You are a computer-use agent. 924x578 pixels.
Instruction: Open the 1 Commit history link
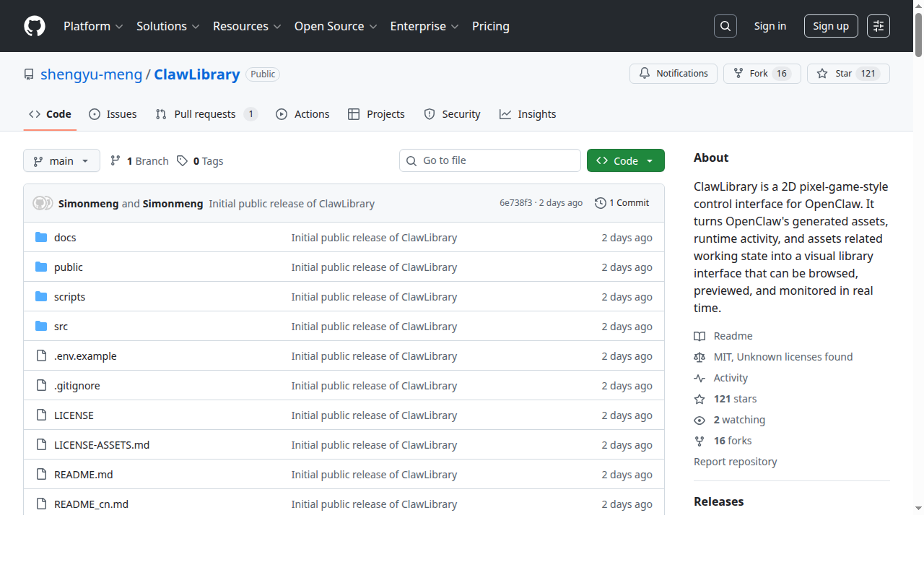point(622,203)
